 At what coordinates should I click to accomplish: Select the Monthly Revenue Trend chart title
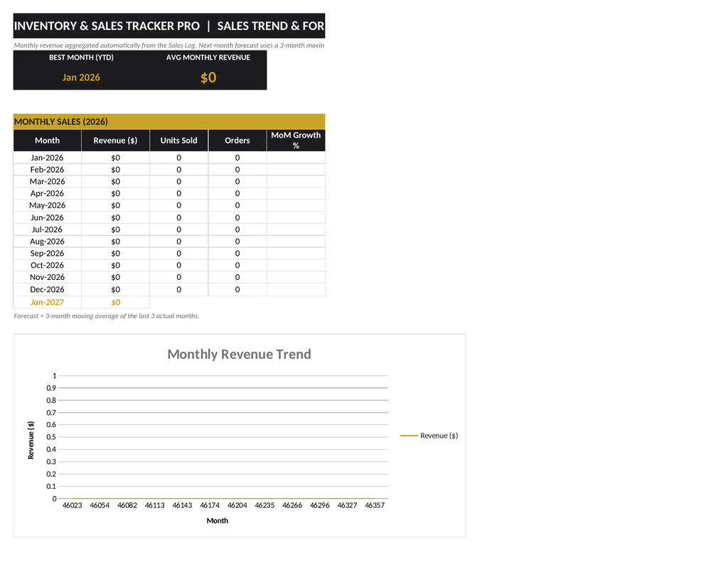239,354
